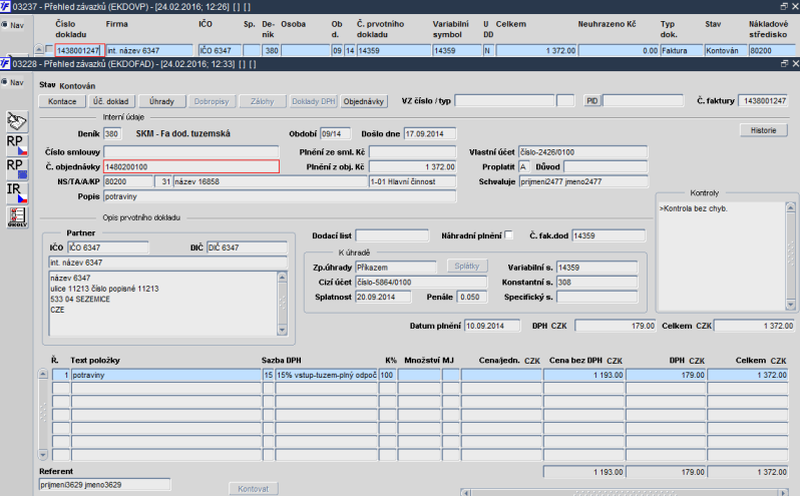Click the Číslo smlouvy input field
Screen dimensions: 800x496
[x=191, y=152]
